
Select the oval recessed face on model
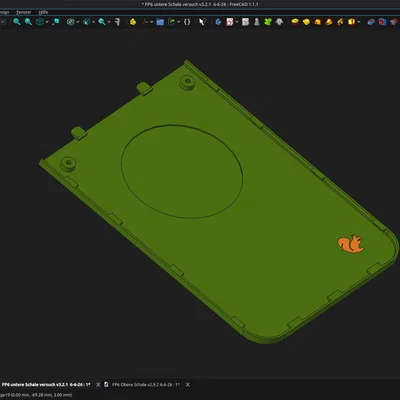[182, 172]
